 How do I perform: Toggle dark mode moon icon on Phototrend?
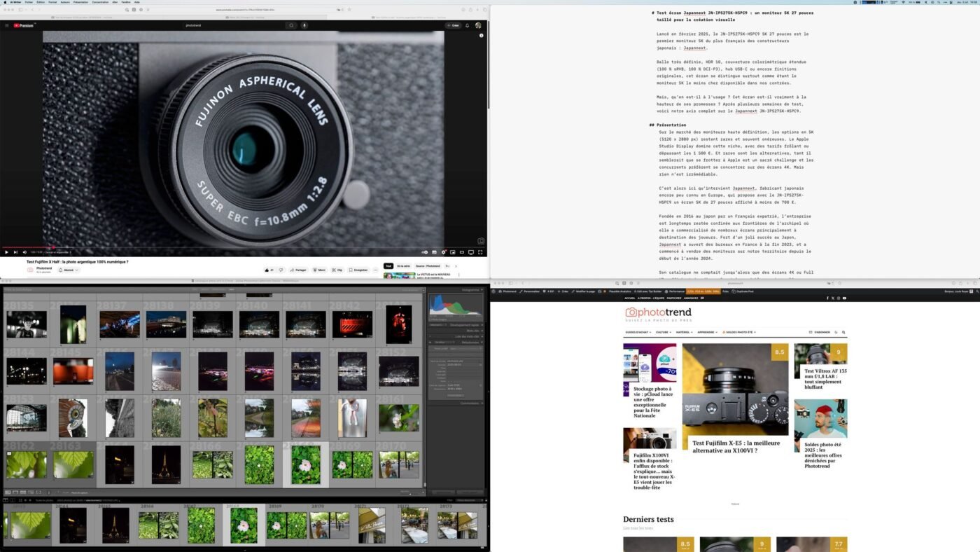click(836, 332)
